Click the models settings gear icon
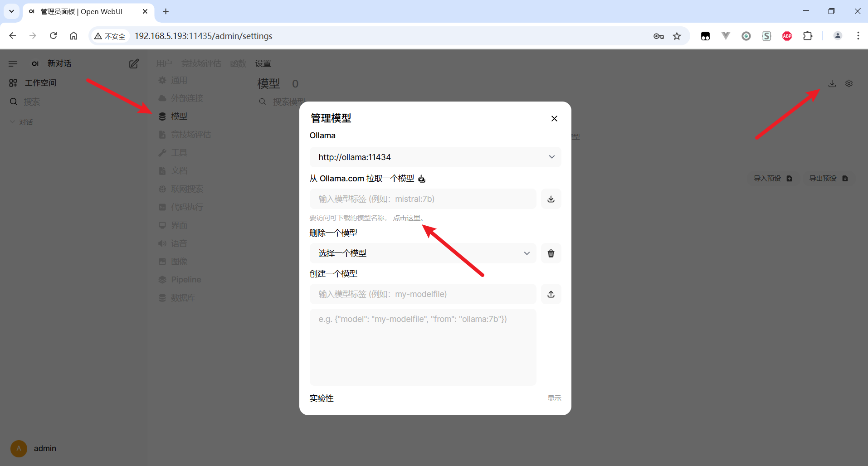The width and height of the screenshot is (868, 466). tap(849, 83)
